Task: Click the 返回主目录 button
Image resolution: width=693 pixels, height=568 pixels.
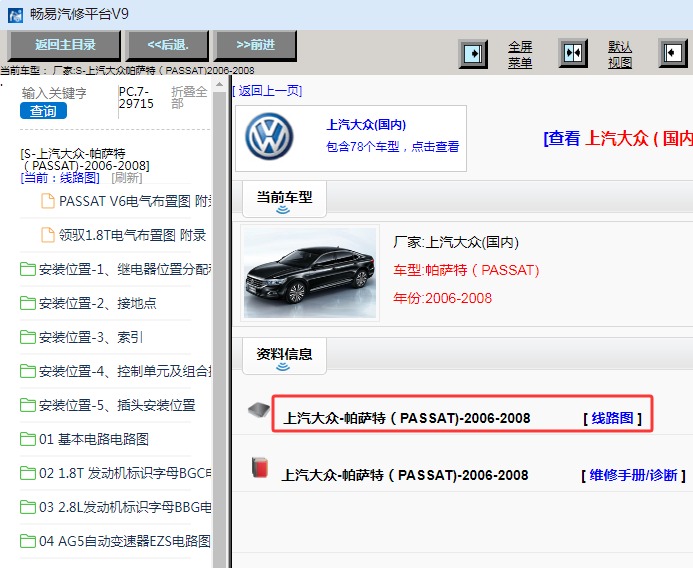Action: click(65, 45)
